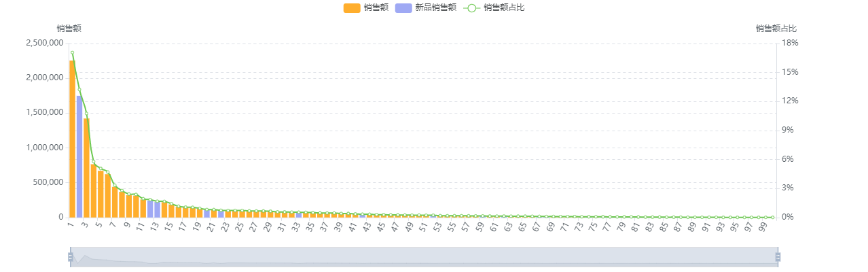Click the 9% right axis label
The image size is (868, 272).
coord(788,130)
